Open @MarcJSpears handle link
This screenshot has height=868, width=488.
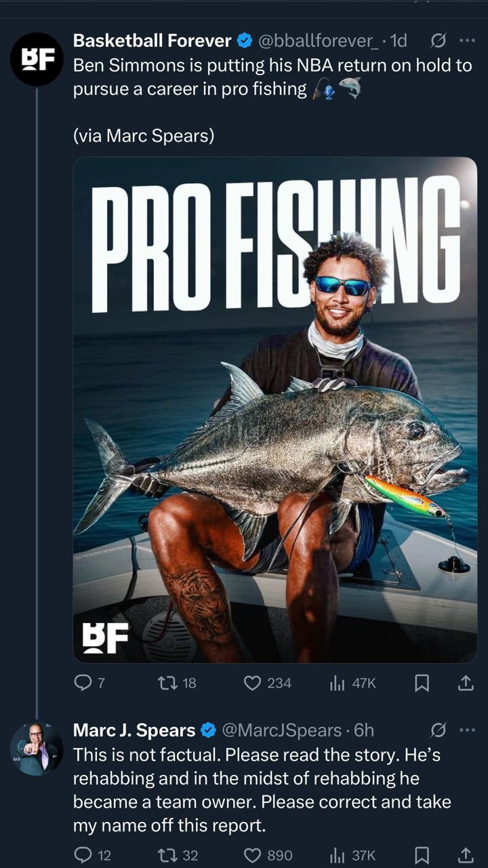(281, 730)
